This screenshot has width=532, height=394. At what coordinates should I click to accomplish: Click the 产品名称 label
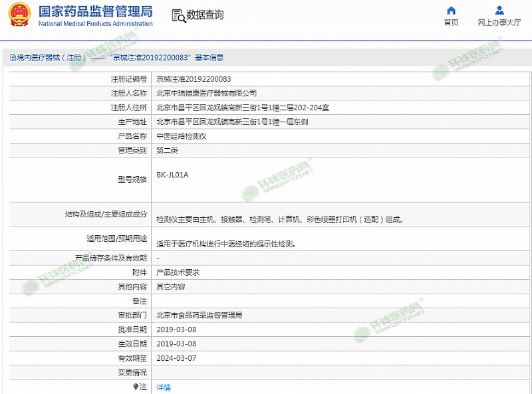(x=132, y=136)
